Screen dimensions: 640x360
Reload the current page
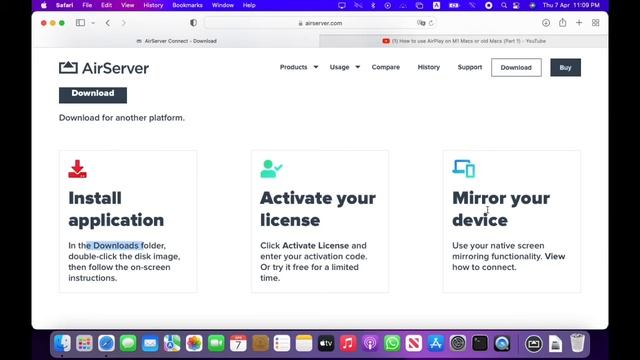[431, 23]
